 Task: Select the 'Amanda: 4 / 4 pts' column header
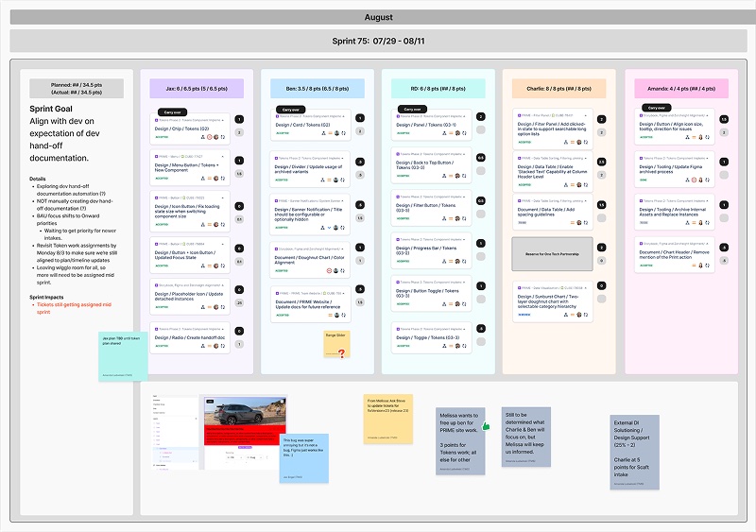pyautogui.click(x=681, y=89)
